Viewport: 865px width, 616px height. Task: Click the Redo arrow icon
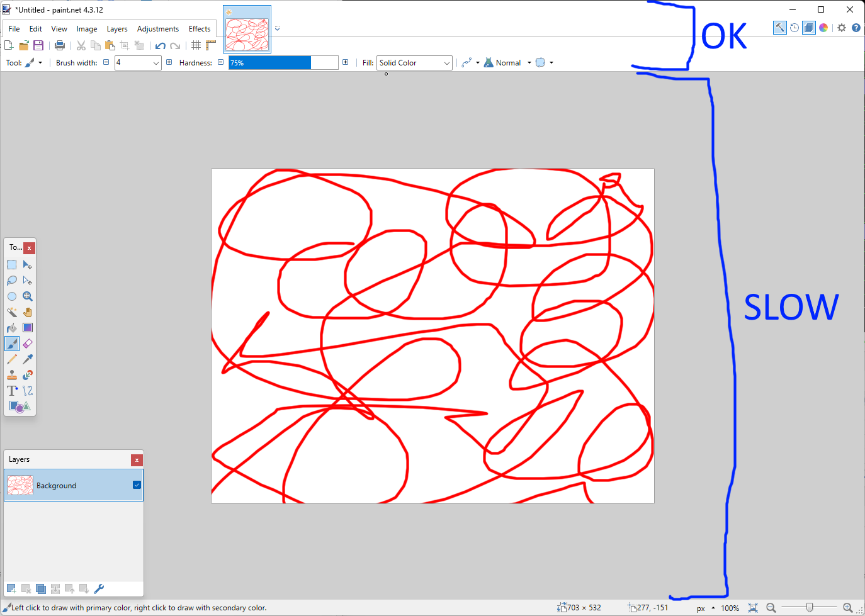[176, 45]
